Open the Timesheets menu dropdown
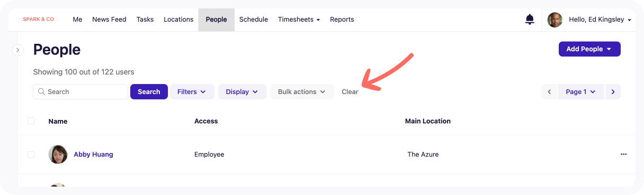The height and width of the screenshot is (195, 644). pyautogui.click(x=299, y=20)
